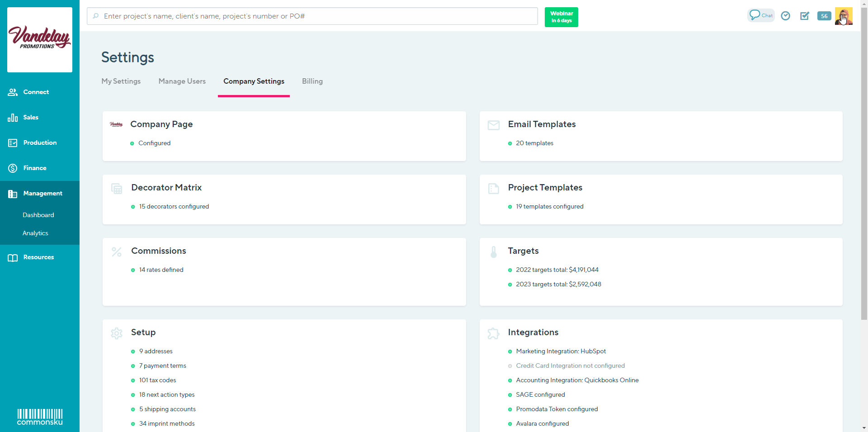The height and width of the screenshot is (432, 868).
Task: Click the Finance dollar icon
Action: click(12, 168)
